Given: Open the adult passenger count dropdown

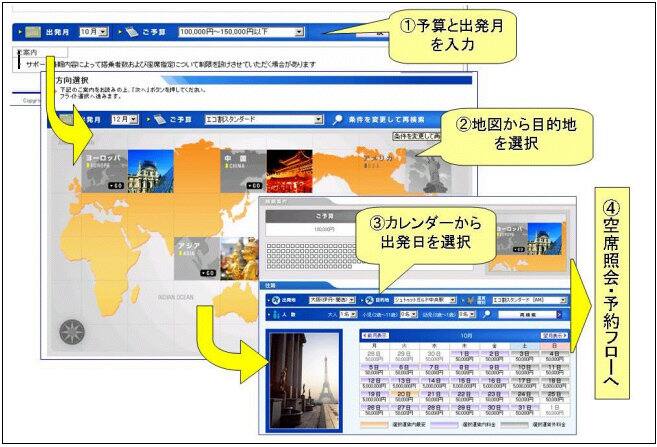Looking at the screenshot, I should (x=349, y=313).
